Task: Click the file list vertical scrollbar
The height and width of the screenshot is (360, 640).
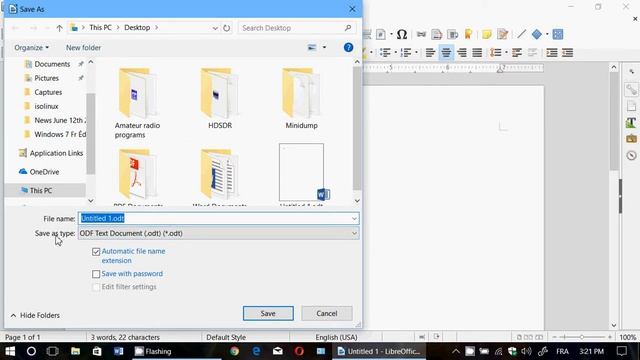Action: pyautogui.click(x=357, y=129)
